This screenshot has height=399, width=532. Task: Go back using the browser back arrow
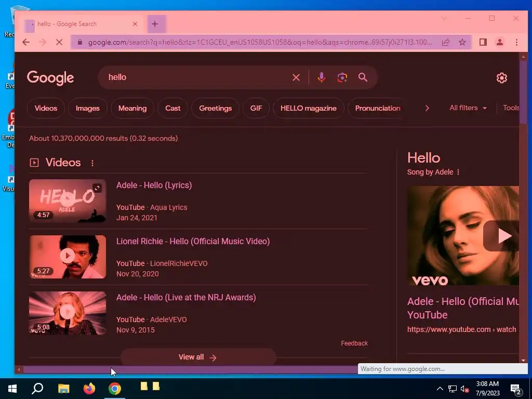(x=26, y=42)
